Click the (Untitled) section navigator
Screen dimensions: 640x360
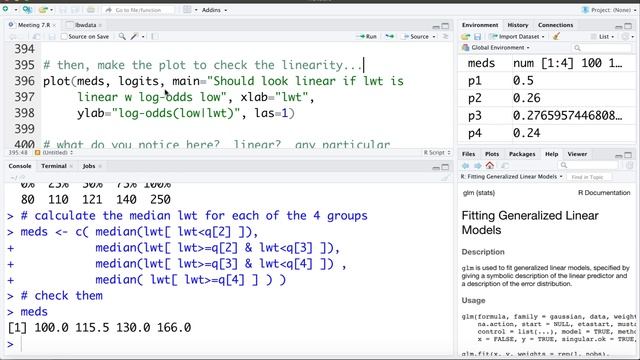[54, 153]
